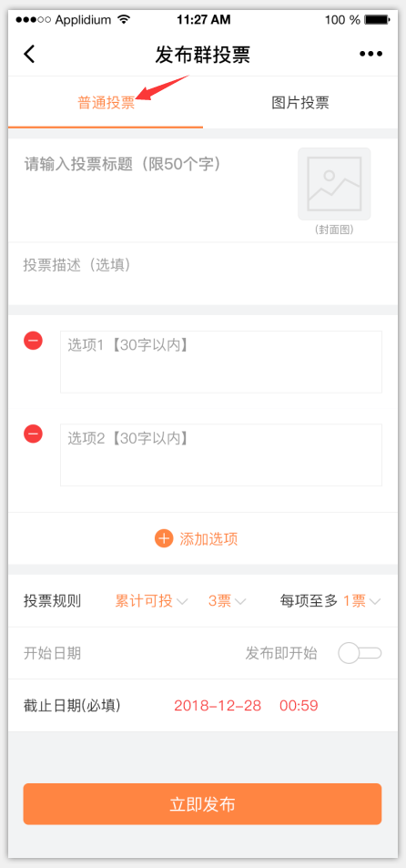Image resolution: width=406 pixels, height=868 pixels.
Task: Tap the 立即发布 button
Action: tap(202, 803)
